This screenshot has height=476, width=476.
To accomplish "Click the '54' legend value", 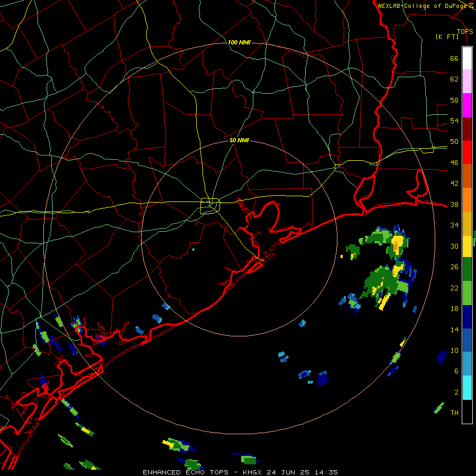I will coord(454,121).
